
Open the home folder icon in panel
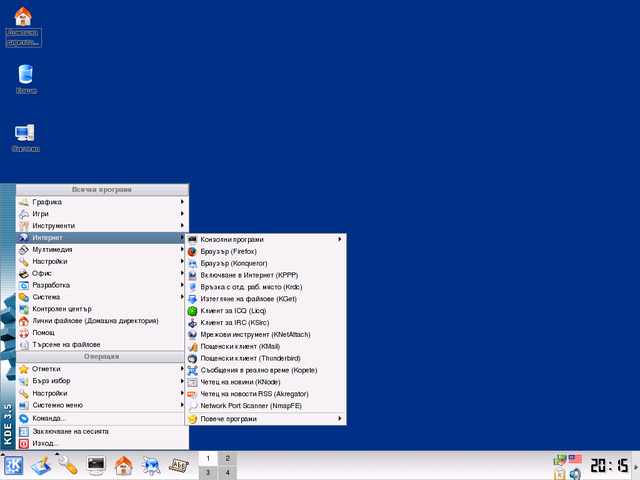tap(123, 465)
